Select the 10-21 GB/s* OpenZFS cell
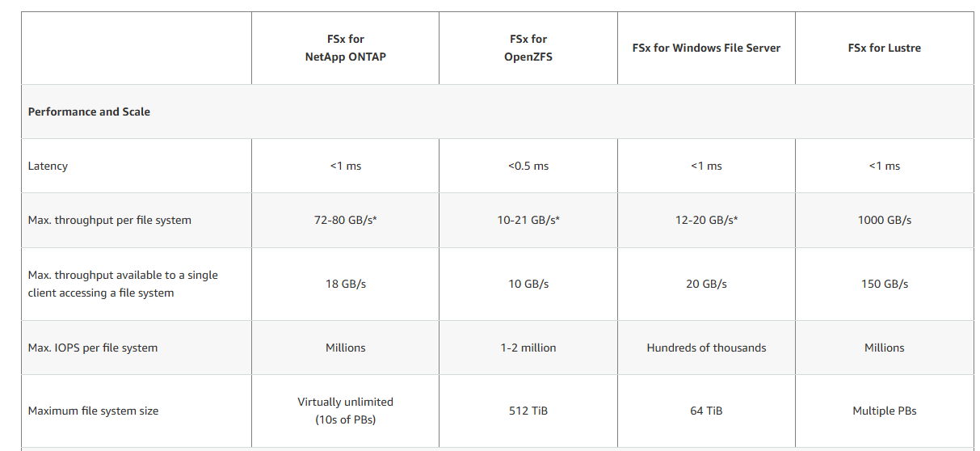Screen dimensions: 980x451 point(528,220)
